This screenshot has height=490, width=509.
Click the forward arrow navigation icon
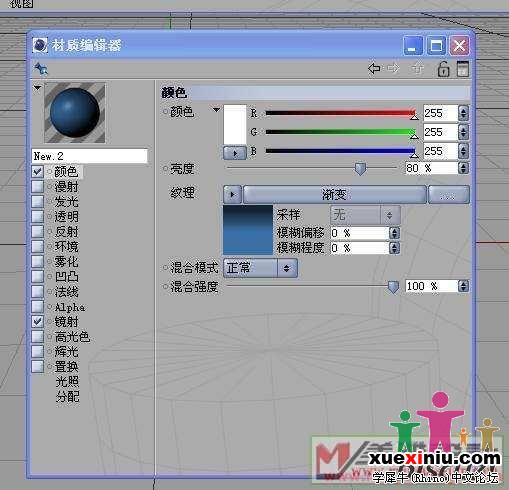394,69
